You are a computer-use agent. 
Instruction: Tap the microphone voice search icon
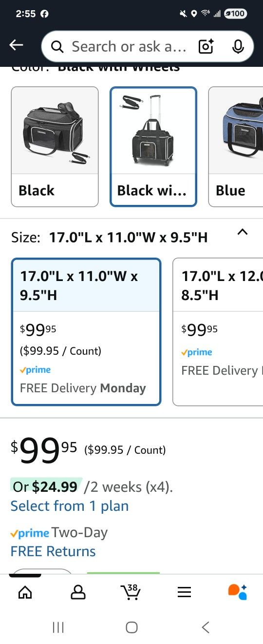pyautogui.click(x=238, y=46)
